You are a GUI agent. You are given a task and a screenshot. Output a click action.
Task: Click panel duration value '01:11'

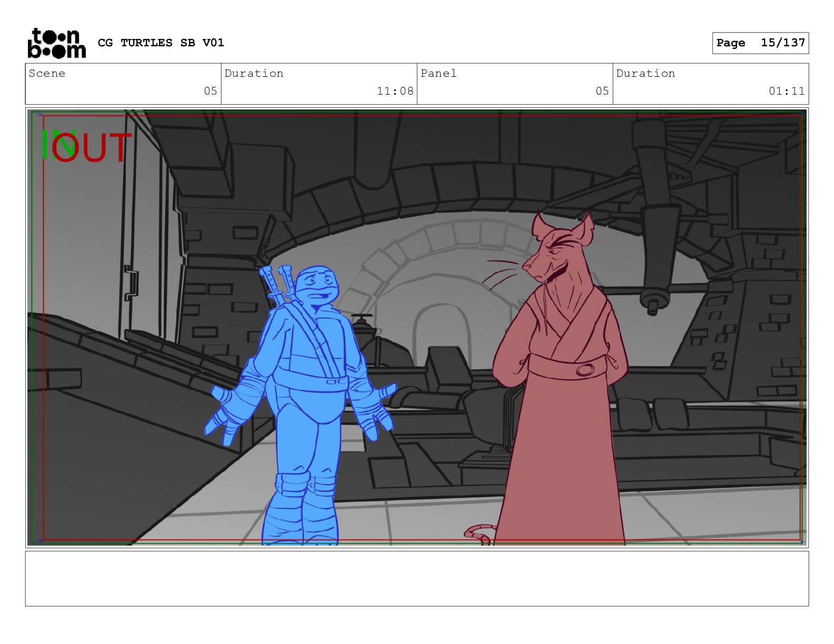coord(787,91)
